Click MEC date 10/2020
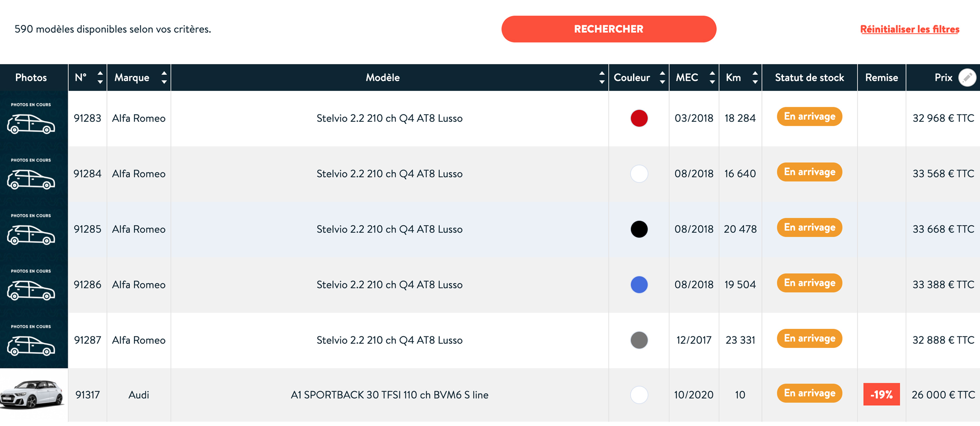Image resolution: width=980 pixels, height=426 pixels. 693,395
